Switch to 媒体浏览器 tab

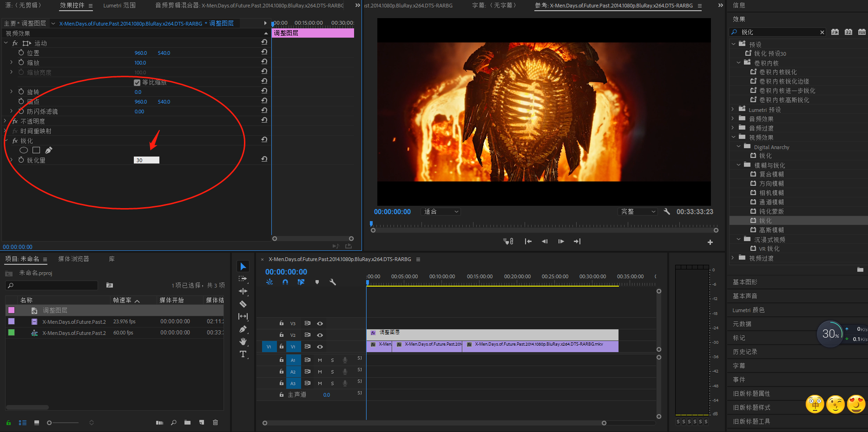73,259
